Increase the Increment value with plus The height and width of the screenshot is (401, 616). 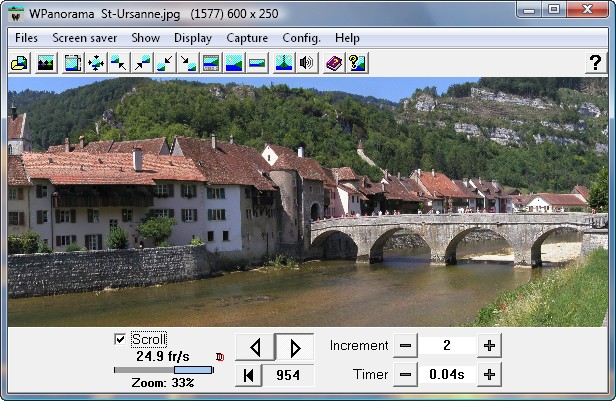489,346
